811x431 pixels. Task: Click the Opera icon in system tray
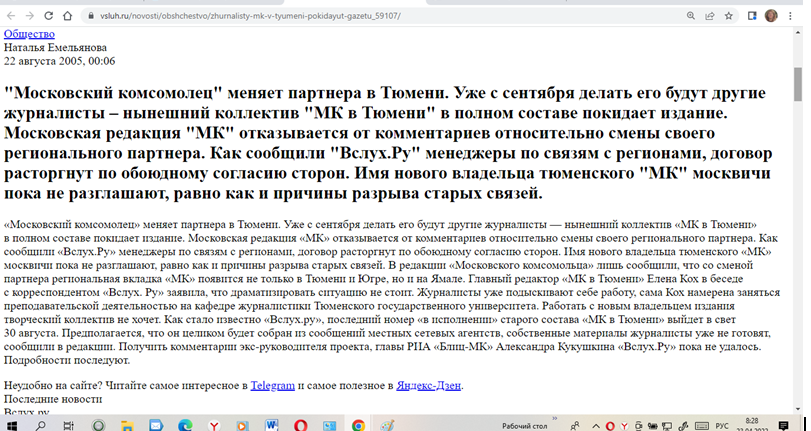point(610,426)
